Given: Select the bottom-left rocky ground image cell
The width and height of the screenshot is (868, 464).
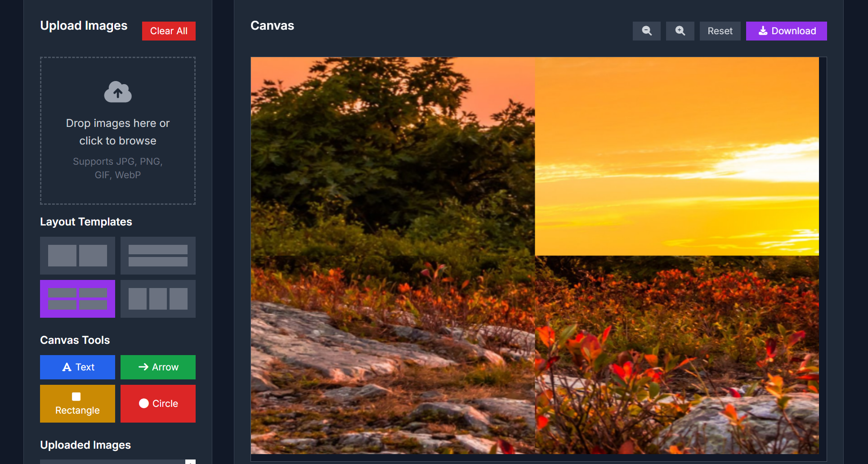Looking at the screenshot, I should tap(393, 355).
